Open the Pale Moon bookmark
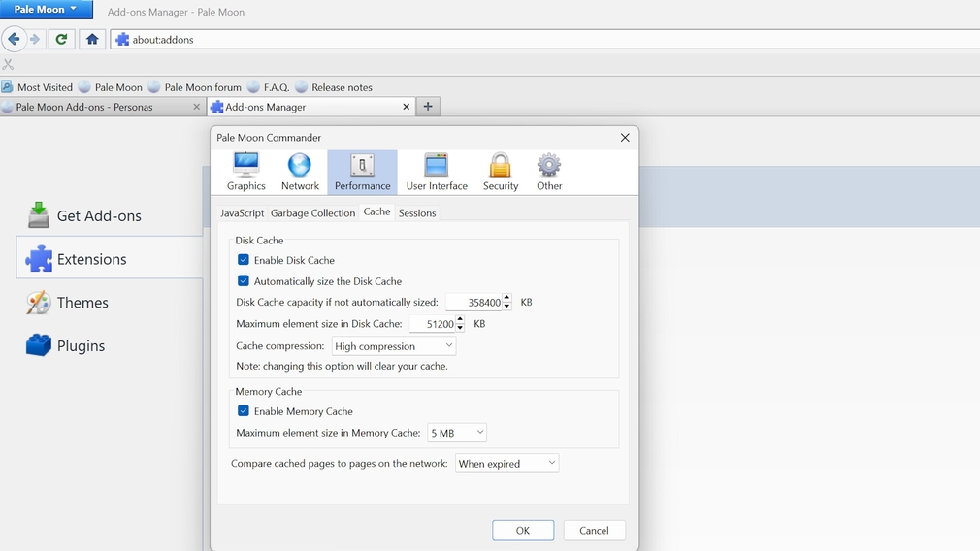980x551 pixels. point(111,87)
